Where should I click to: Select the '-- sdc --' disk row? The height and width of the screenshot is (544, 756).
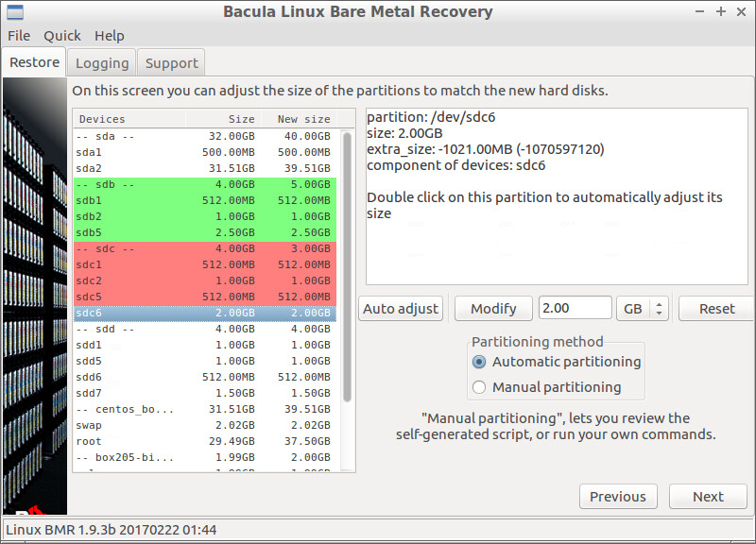point(205,248)
